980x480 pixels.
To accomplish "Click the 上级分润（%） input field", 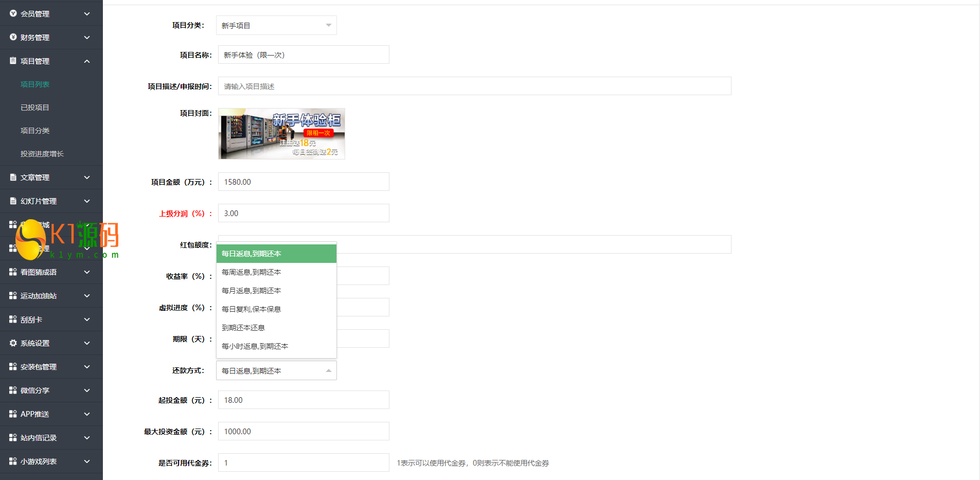I will pos(304,213).
